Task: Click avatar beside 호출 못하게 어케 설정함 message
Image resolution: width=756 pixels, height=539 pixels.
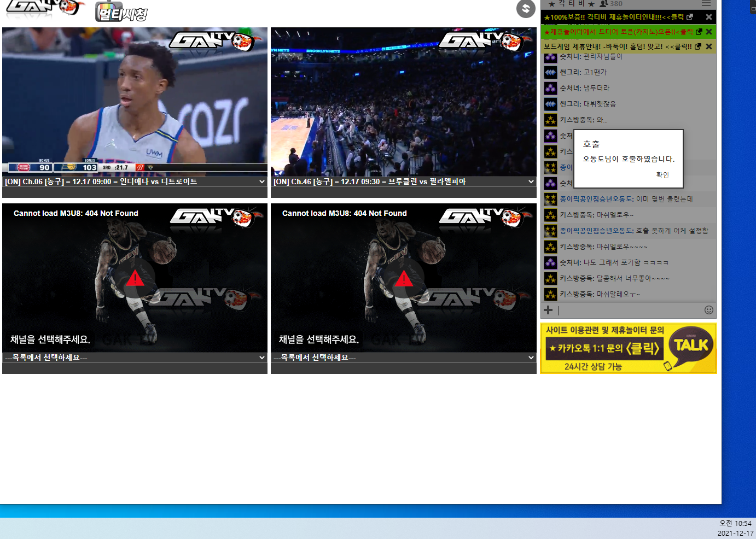Action: [550, 231]
